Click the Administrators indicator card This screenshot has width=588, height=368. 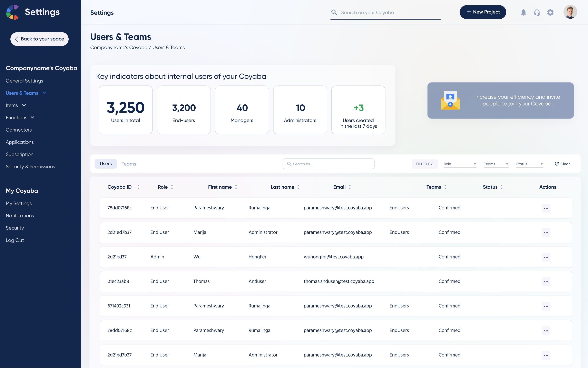[300, 110]
